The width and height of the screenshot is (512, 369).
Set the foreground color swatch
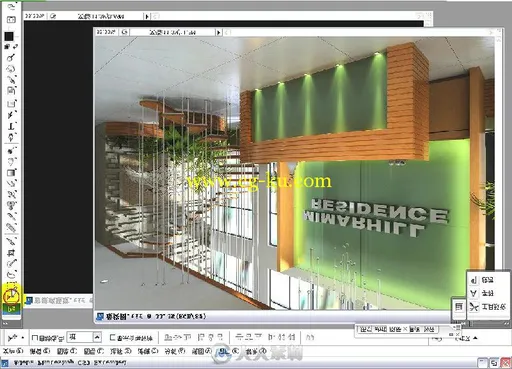[9, 36]
